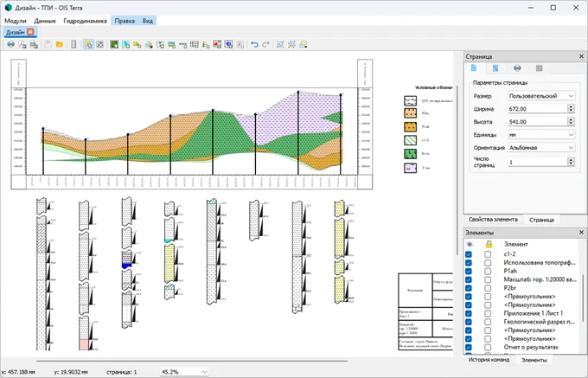Viewport: 588px width, 378px height.
Task: Switch to the Свойства элемента tab
Action: [493, 221]
